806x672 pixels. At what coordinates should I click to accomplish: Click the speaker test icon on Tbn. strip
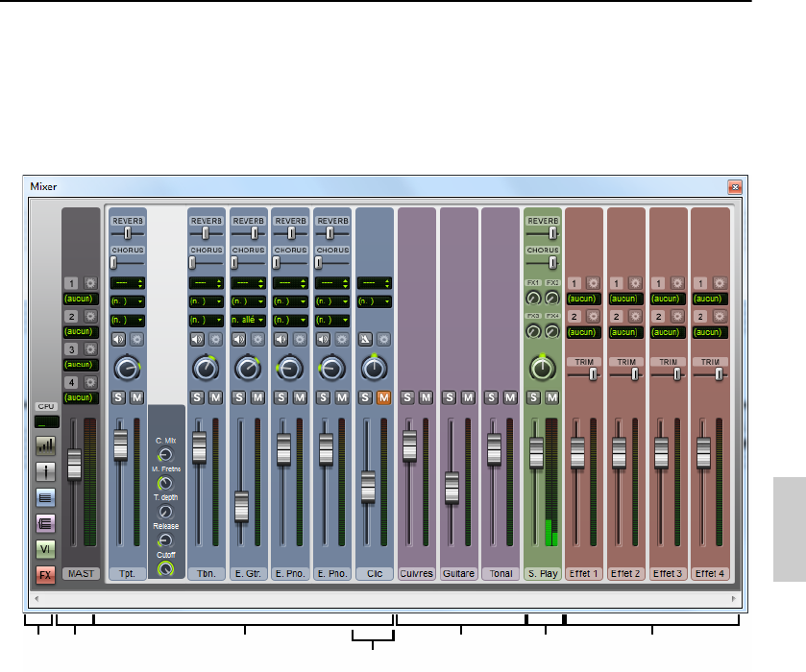click(197, 339)
